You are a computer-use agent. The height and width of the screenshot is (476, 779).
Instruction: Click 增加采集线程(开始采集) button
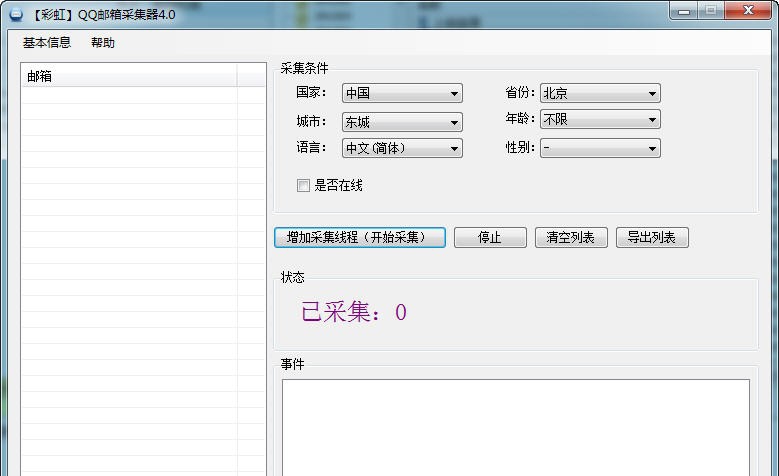pyautogui.click(x=360, y=238)
